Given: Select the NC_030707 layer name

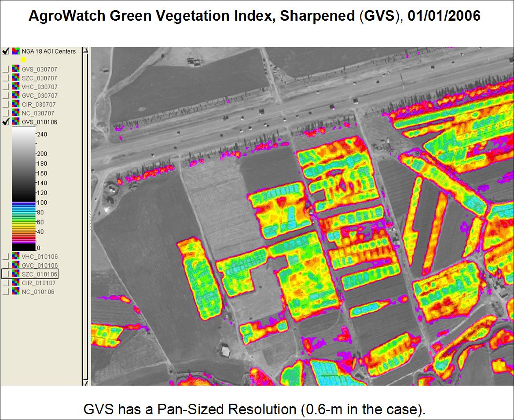Looking at the screenshot, I should (38, 113).
